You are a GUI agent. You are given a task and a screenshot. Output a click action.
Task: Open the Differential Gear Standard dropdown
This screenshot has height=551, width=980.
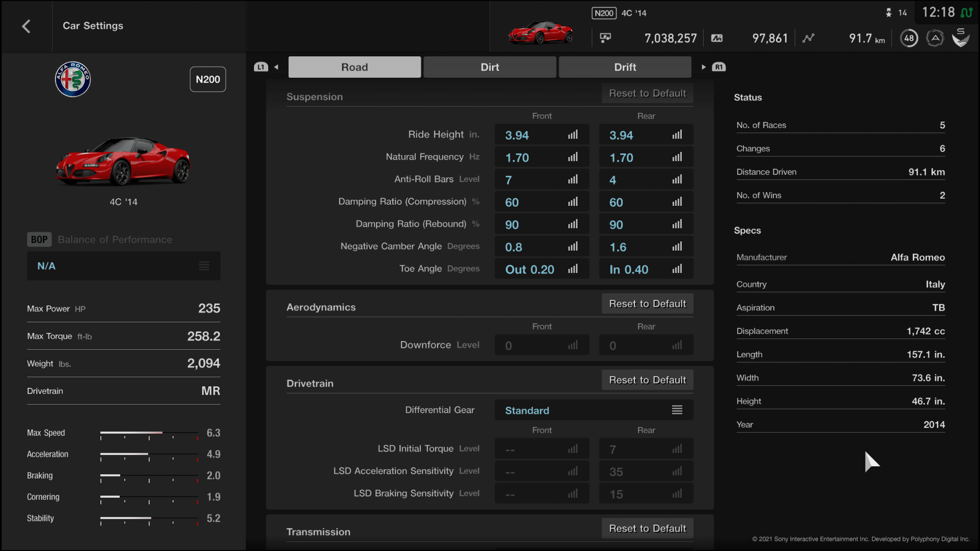[x=594, y=410]
